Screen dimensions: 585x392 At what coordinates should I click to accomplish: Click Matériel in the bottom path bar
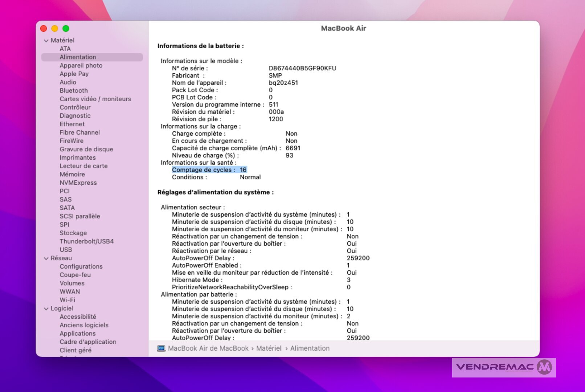coord(269,348)
